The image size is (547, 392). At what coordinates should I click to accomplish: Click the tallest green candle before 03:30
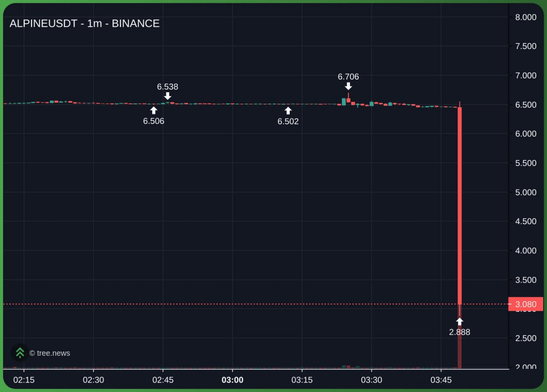[344, 102]
